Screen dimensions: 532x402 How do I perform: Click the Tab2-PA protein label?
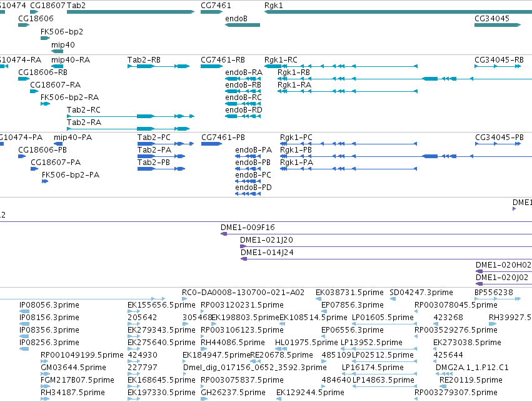tap(154, 150)
